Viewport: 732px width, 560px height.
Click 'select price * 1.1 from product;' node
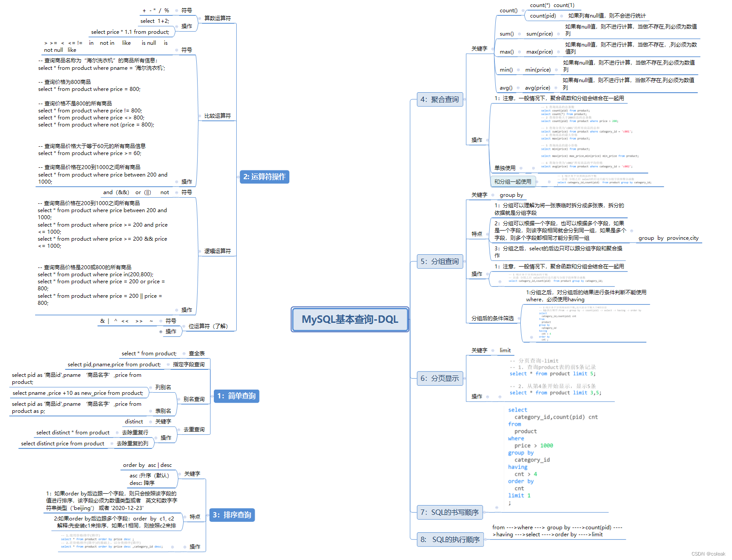[x=130, y=32]
